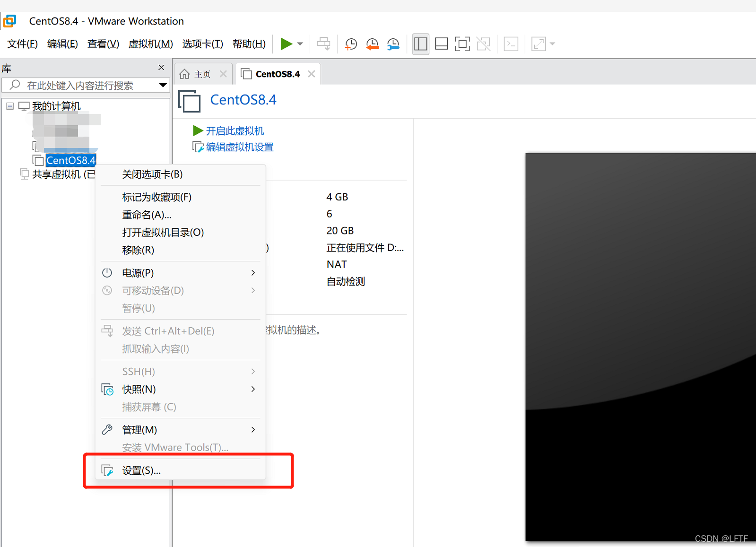Open the library search filter dropdown
Image resolution: width=756 pixels, height=547 pixels.
point(163,86)
